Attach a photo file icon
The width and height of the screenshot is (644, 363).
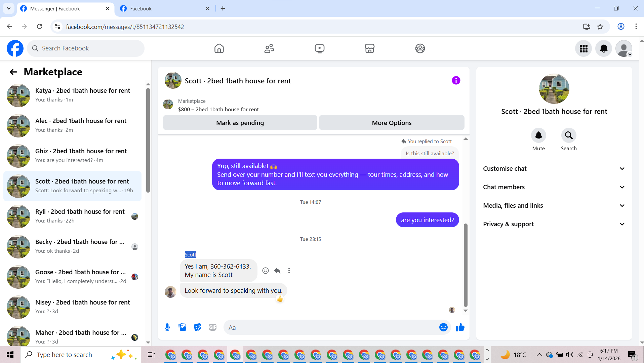coord(183,327)
